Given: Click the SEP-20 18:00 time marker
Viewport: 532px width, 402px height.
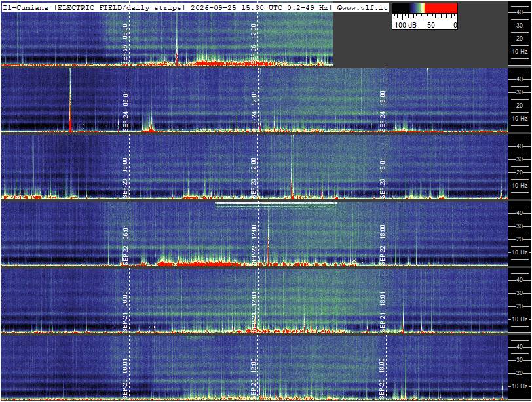Looking at the screenshot, I should click(x=382, y=378).
